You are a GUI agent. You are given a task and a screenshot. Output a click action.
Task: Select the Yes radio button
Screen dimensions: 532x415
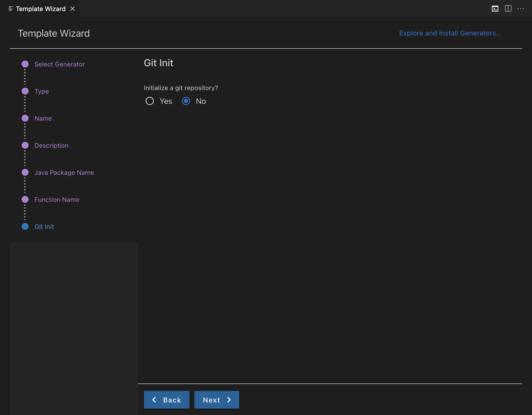point(150,101)
